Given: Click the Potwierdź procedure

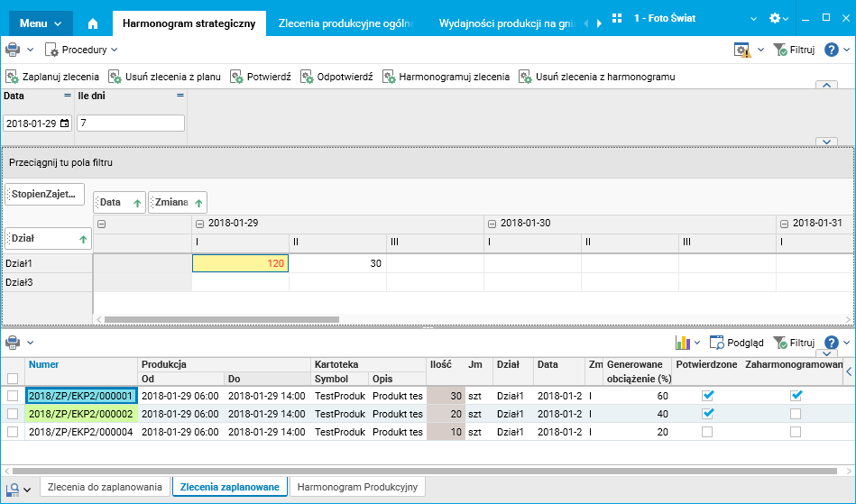Looking at the screenshot, I should (261, 77).
